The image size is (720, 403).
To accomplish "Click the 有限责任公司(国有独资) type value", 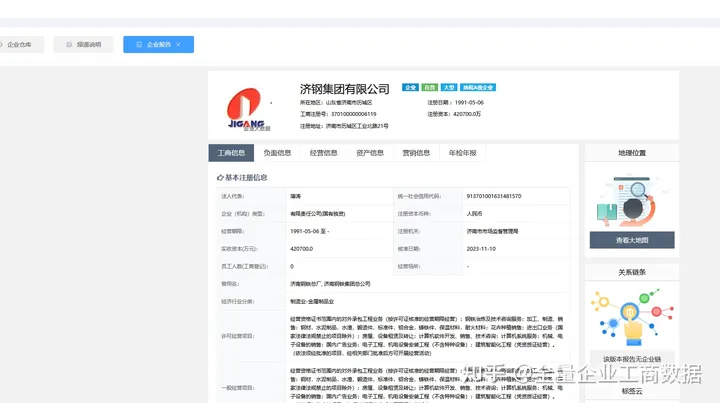I will pyautogui.click(x=317, y=213).
